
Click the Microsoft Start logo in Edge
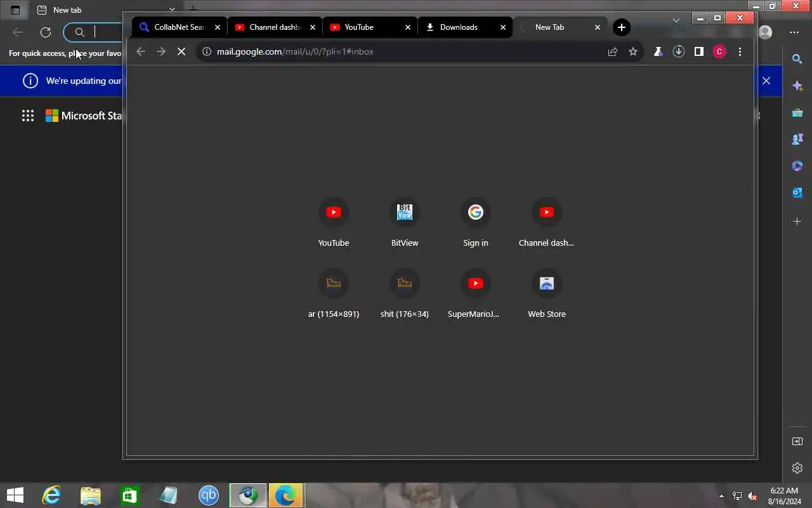[x=83, y=116]
